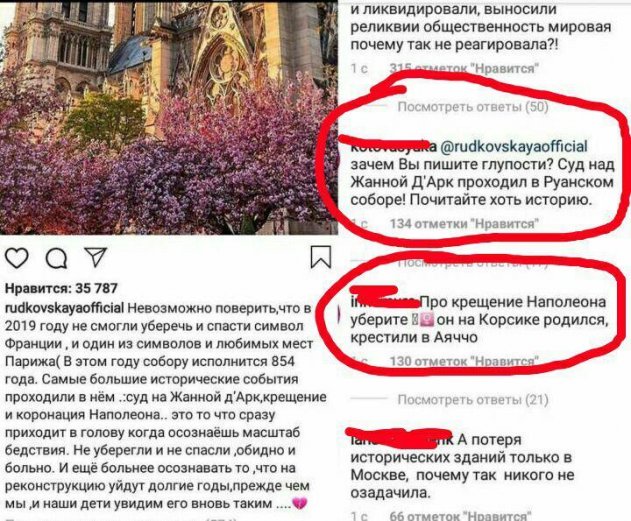
Task: Open "315 отметок Нравится" likes list
Action: click(x=464, y=68)
